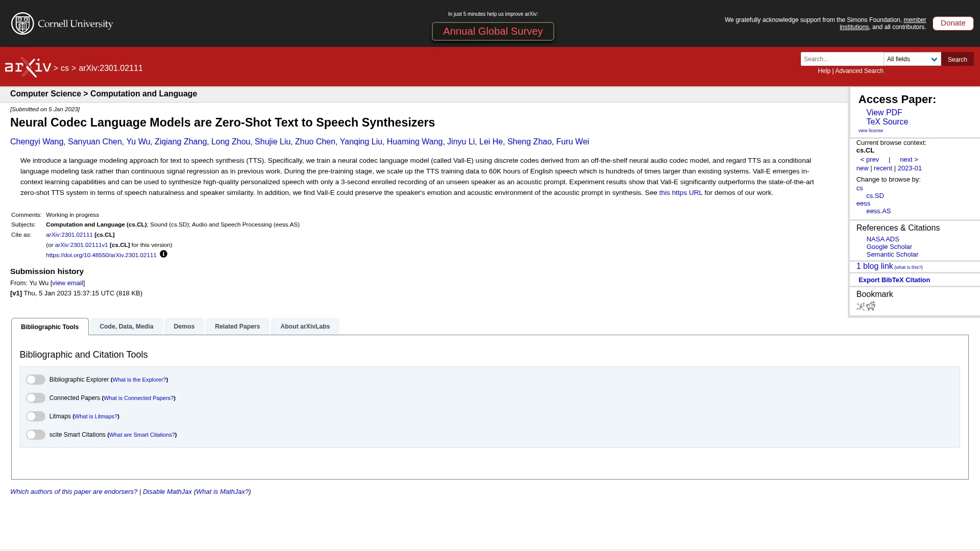Screen dimensions: 980x551
Task: Click the Donate button
Action: (x=952, y=23)
